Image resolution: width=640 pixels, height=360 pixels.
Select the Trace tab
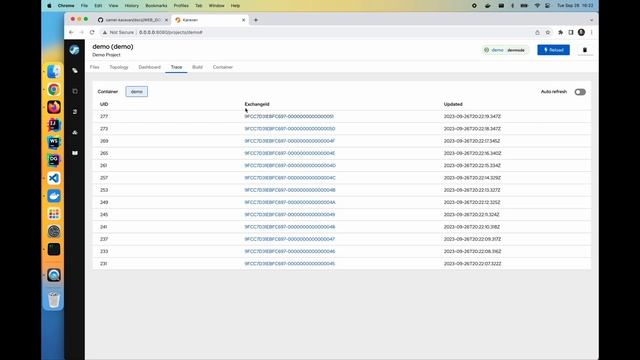(176, 67)
